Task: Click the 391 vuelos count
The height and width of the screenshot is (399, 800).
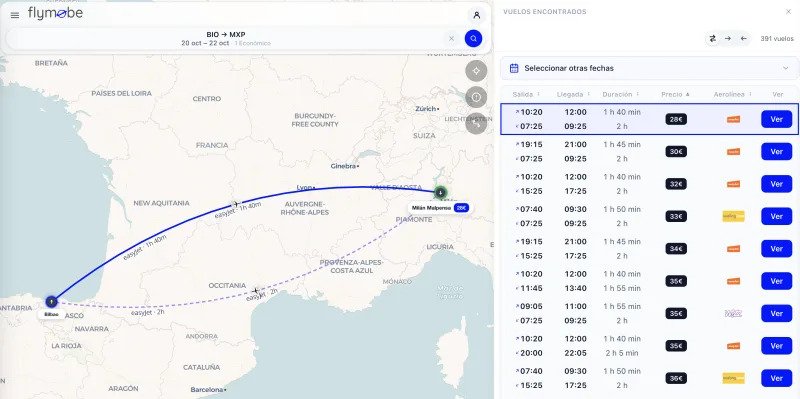Action: coord(777,39)
